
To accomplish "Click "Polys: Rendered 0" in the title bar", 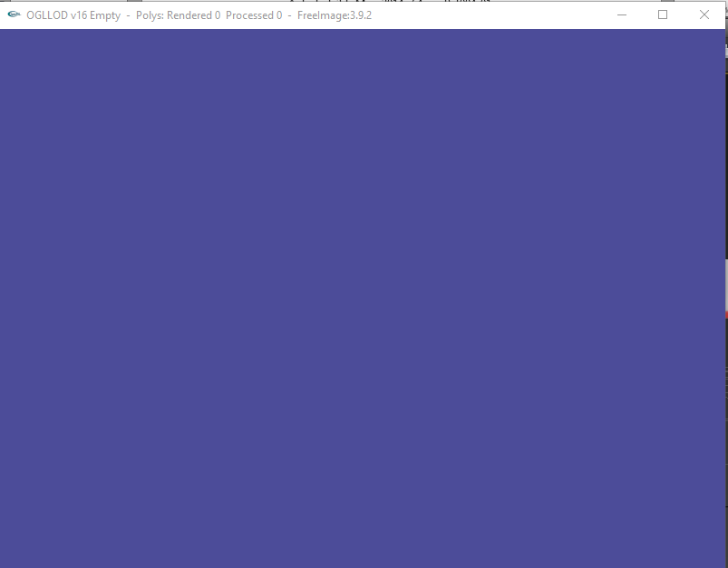I will tap(178, 15).
